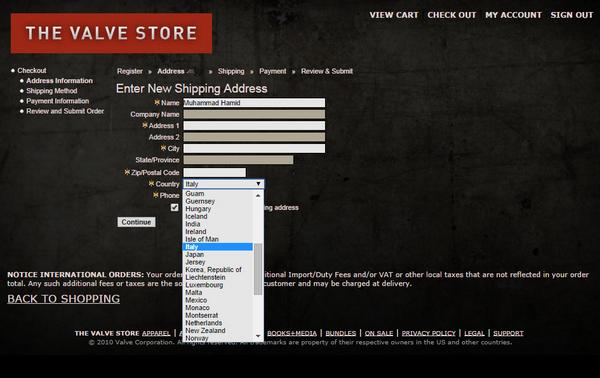The width and height of the screenshot is (600, 378).
Task: Open Review and Submit Order sidebar item
Action: (x=65, y=111)
